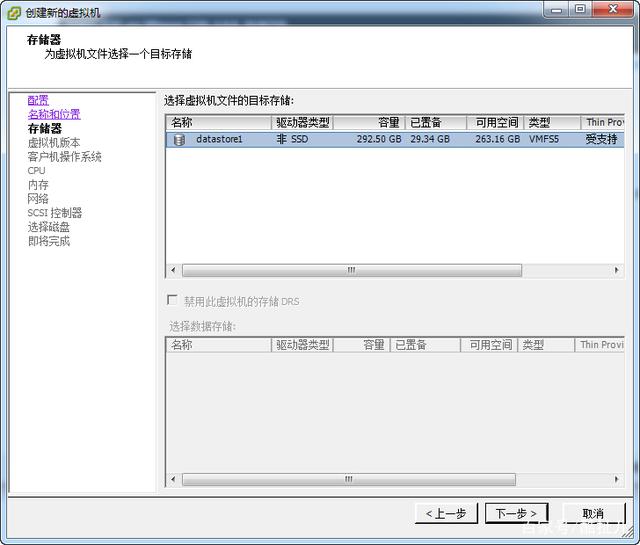Click lower table scroll right arrow
Viewport: 640px width, 545px height.
pos(616,479)
